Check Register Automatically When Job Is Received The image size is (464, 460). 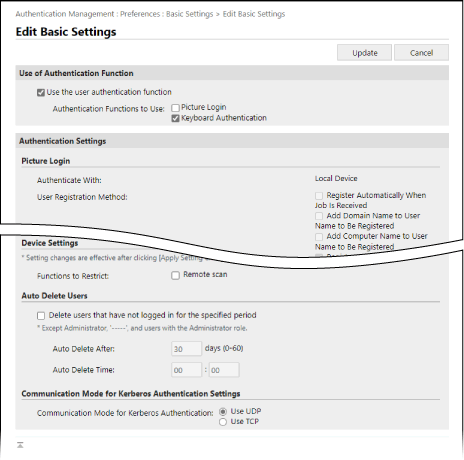pyautogui.click(x=319, y=196)
